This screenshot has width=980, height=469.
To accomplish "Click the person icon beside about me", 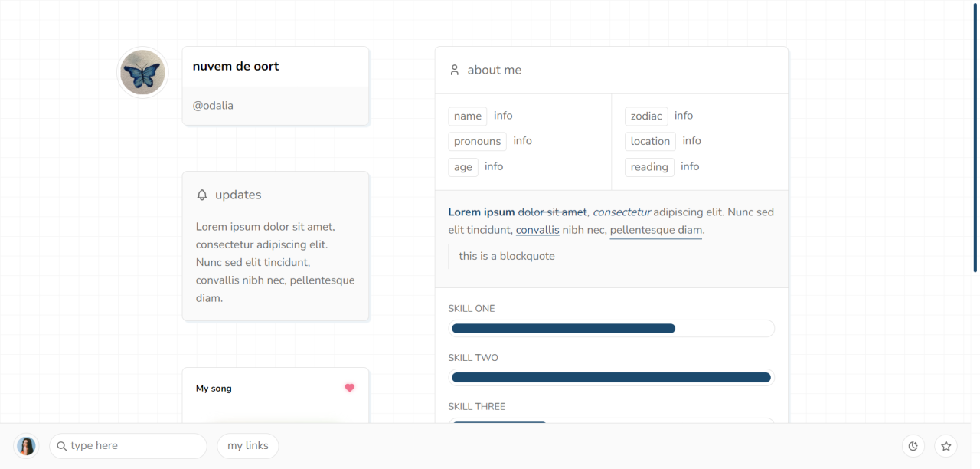I will click(454, 71).
